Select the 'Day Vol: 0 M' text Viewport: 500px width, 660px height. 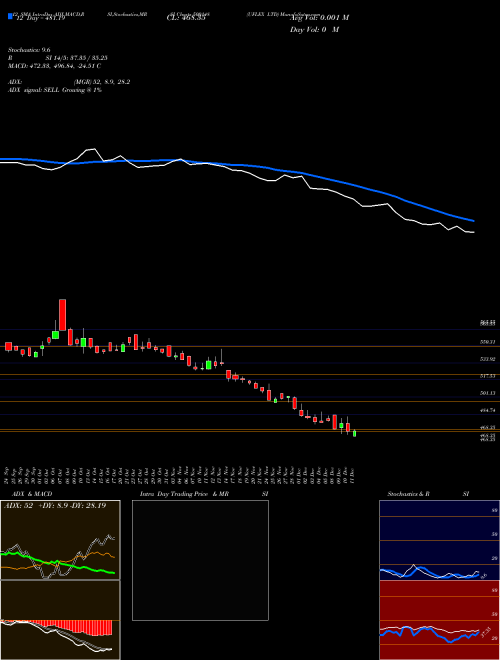[314, 29]
